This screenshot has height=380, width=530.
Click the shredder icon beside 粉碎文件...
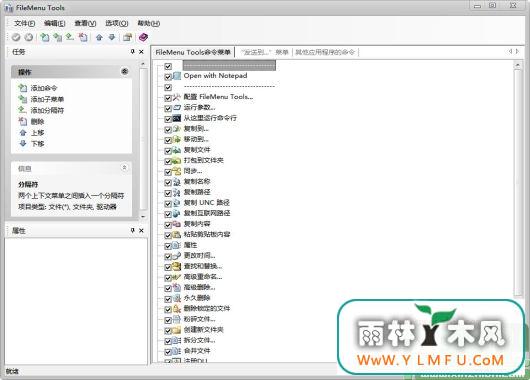pos(177,319)
